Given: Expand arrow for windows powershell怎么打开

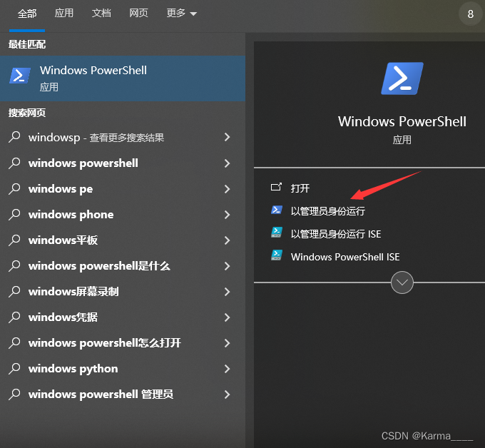Looking at the screenshot, I should (x=227, y=343).
